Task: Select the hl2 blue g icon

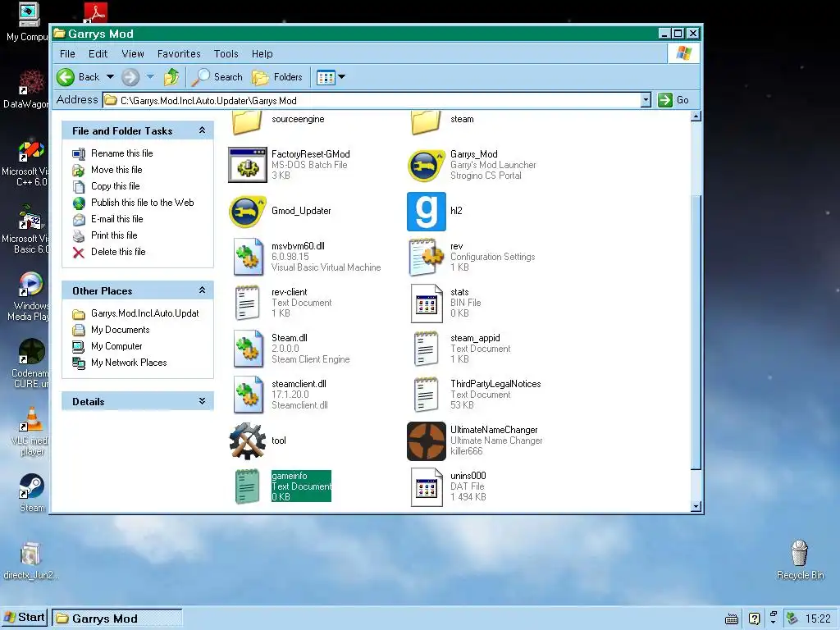Action: click(x=427, y=211)
